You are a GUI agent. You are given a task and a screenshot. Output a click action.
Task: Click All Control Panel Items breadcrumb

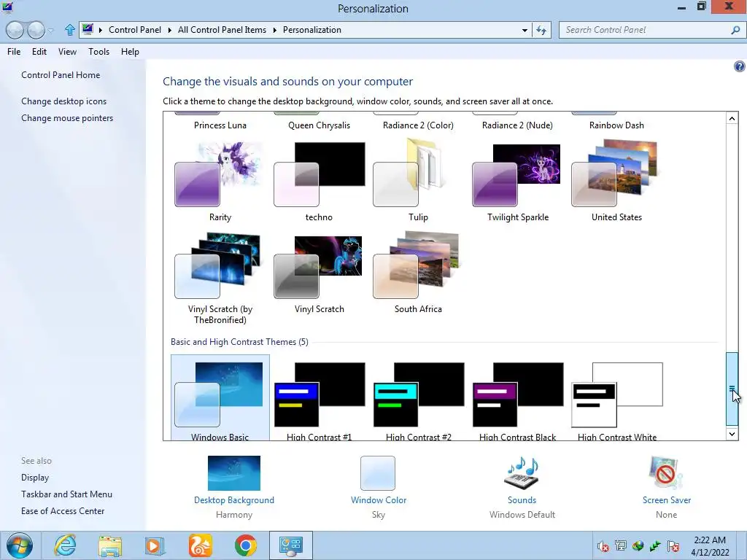(x=222, y=29)
